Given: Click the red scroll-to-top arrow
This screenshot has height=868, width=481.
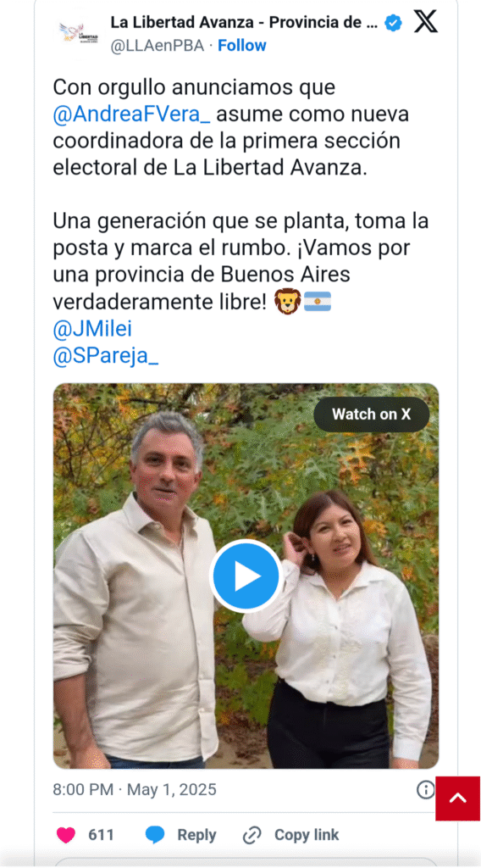Looking at the screenshot, I should pyautogui.click(x=458, y=798).
